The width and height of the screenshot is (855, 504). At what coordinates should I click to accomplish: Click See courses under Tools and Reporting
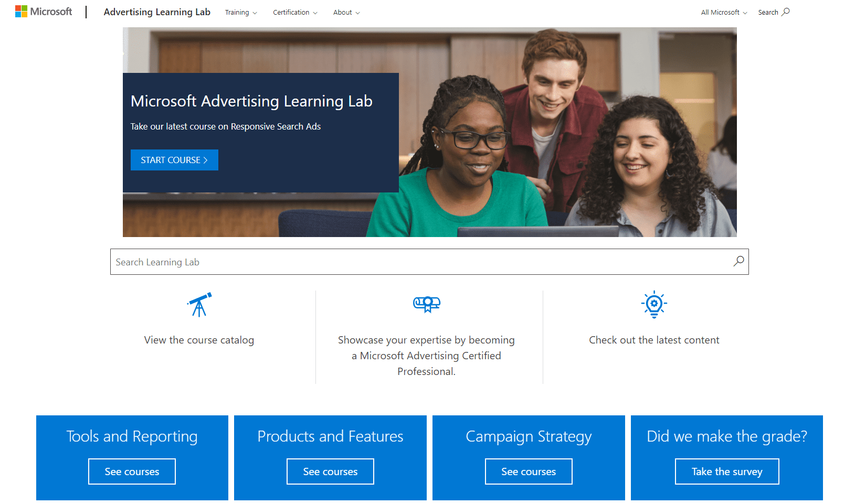pyautogui.click(x=132, y=471)
